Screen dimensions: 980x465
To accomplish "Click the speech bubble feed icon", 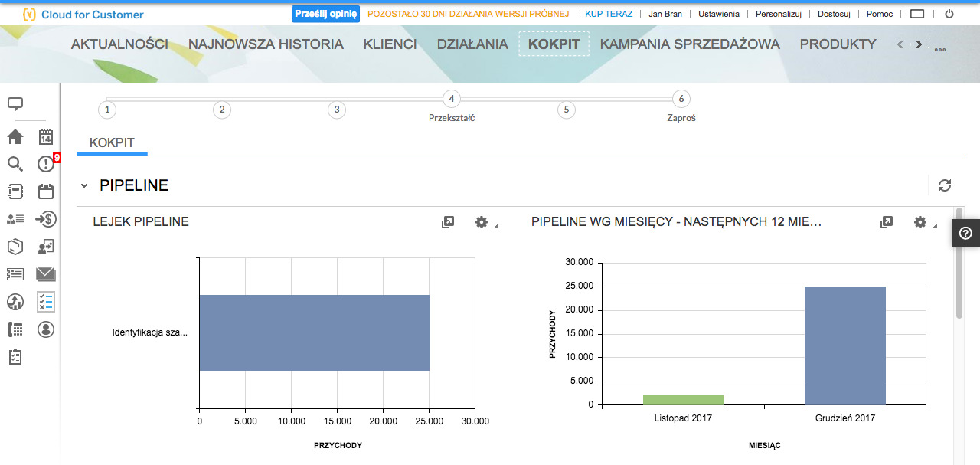I will coord(15,104).
